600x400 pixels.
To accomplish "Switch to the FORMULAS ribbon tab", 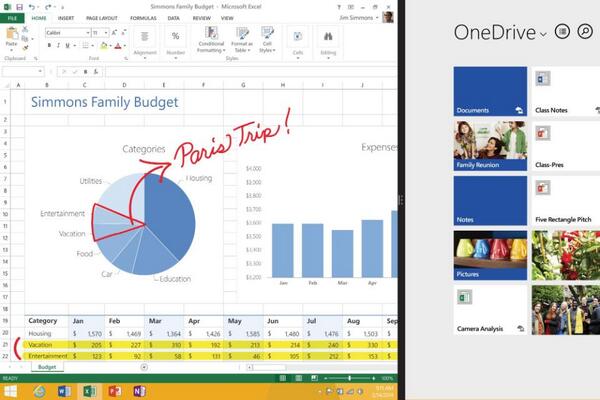I will tap(143, 18).
